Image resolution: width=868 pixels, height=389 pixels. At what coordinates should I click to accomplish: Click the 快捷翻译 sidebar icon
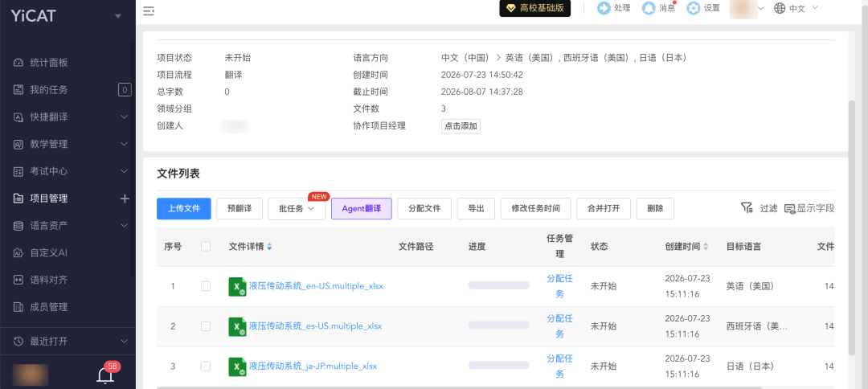[18, 117]
